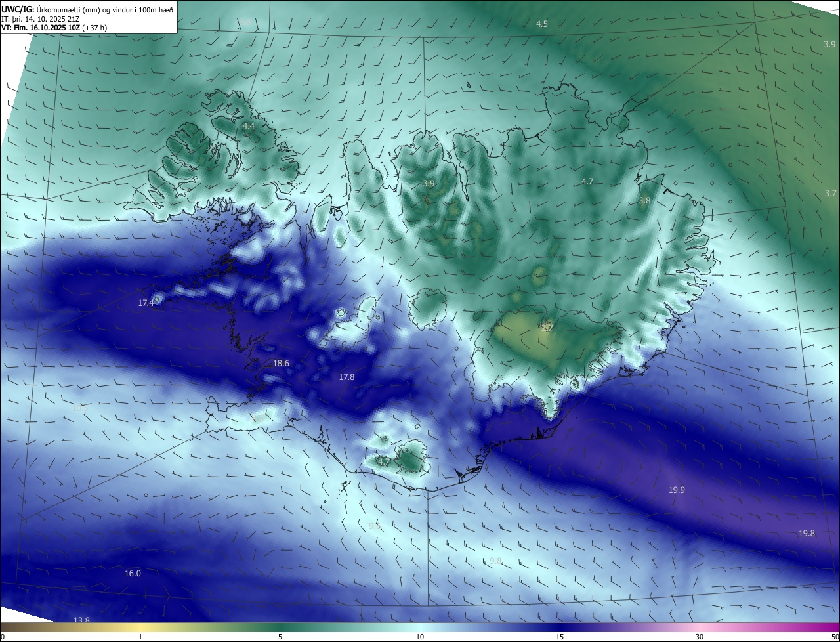Image resolution: width=840 pixels, height=642 pixels.
Task: Click the title line 'UWC/IG: Úrkomumætti (mm) og vindur'
Action: pos(87,9)
